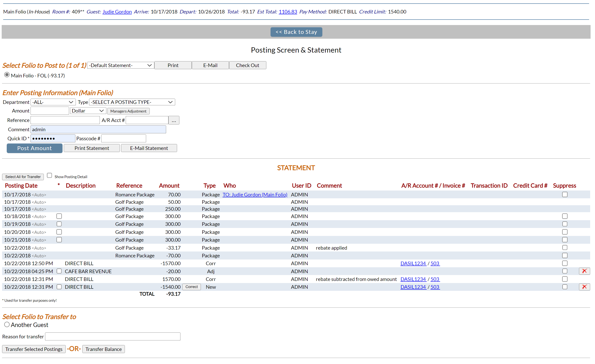Click the 'rebate applied' comment text
This screenshot has width=595, height=364.
331,248
